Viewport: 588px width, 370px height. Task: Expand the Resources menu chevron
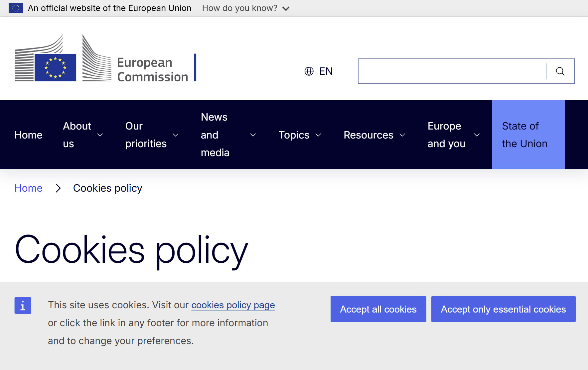coord(402,135)
